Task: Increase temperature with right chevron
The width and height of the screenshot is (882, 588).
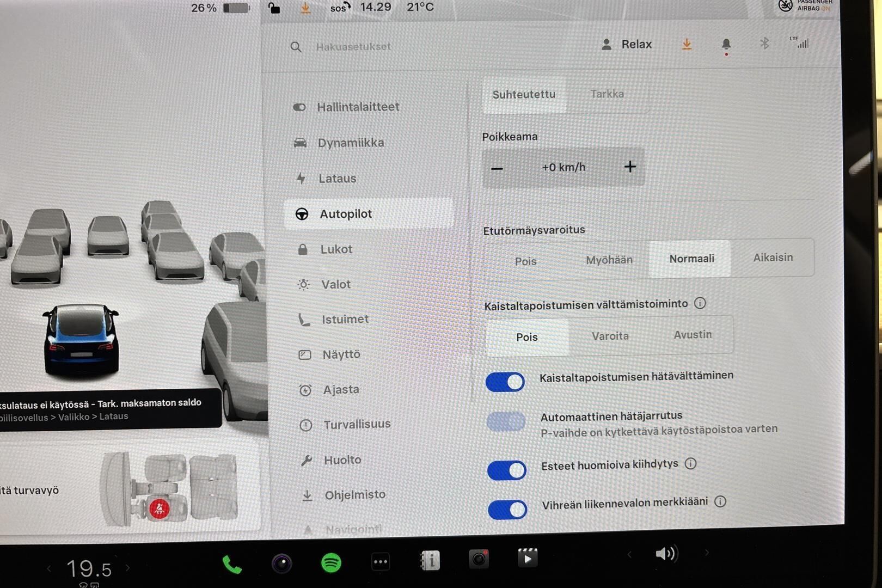Action: 128,568
